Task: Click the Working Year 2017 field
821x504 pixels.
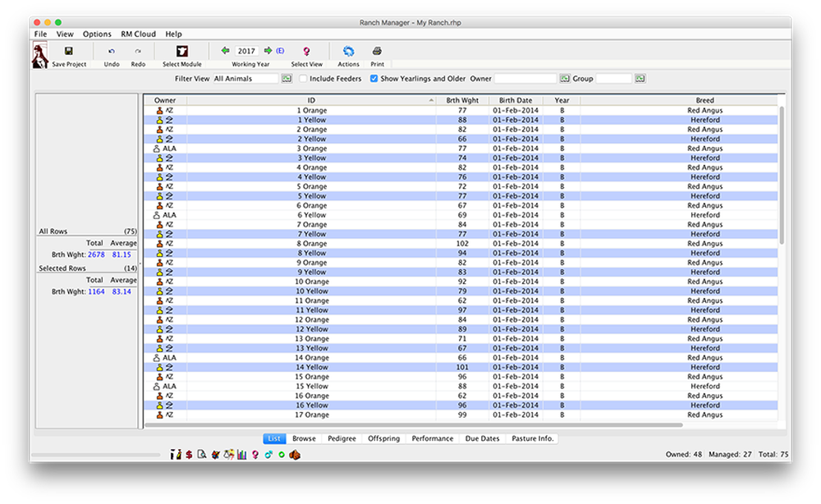Action: coord(246,51)
